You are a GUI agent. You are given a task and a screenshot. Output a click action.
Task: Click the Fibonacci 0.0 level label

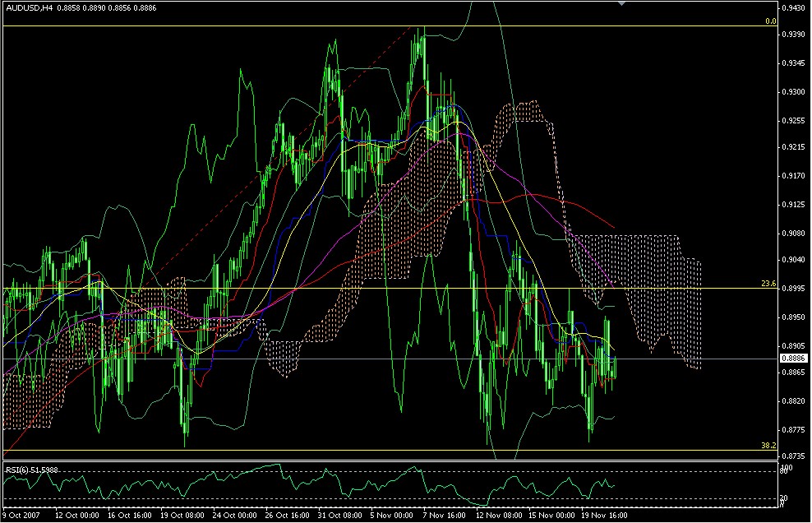coord(771,21)
